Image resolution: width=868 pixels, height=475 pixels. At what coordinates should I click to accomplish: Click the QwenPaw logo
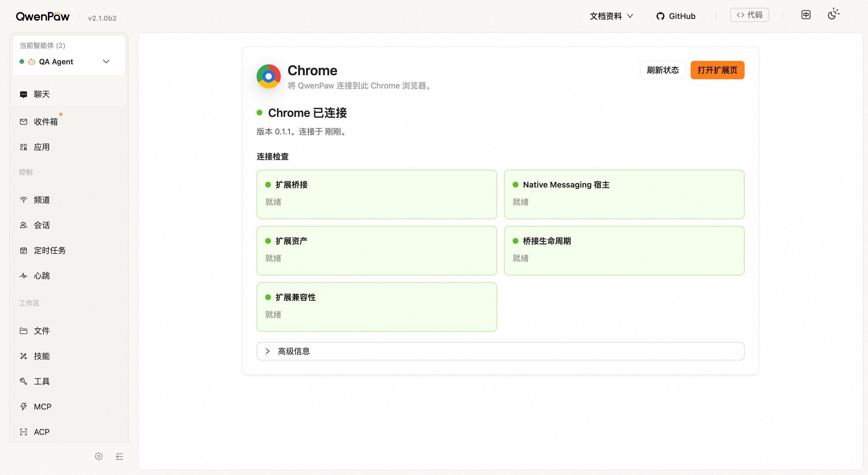(x=42, y=16)
